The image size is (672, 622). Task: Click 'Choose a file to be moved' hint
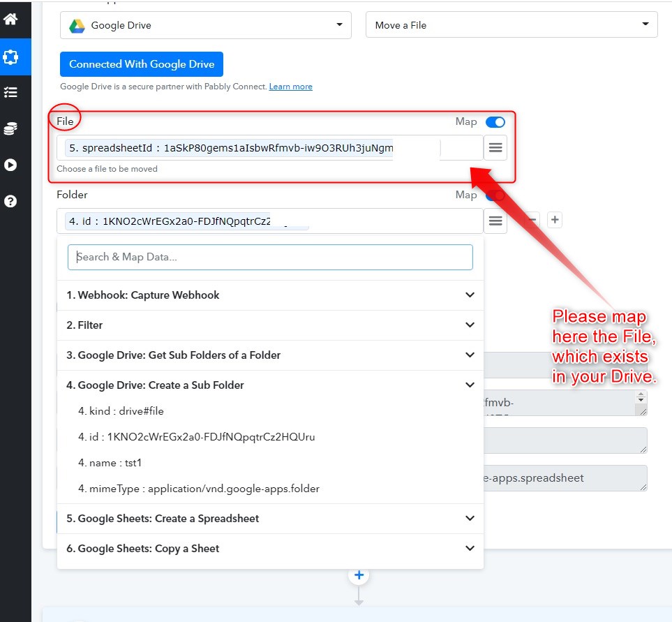click(x=107, y=169)
